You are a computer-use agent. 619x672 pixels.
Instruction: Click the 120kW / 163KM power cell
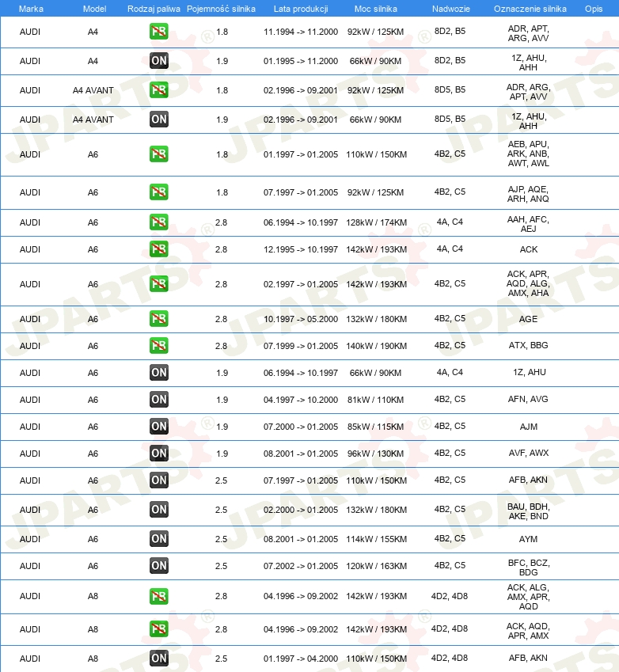(x=376, y=566)
